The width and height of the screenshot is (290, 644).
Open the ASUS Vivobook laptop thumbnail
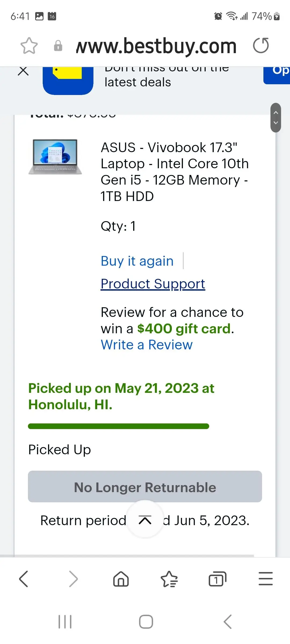(55, 157)
